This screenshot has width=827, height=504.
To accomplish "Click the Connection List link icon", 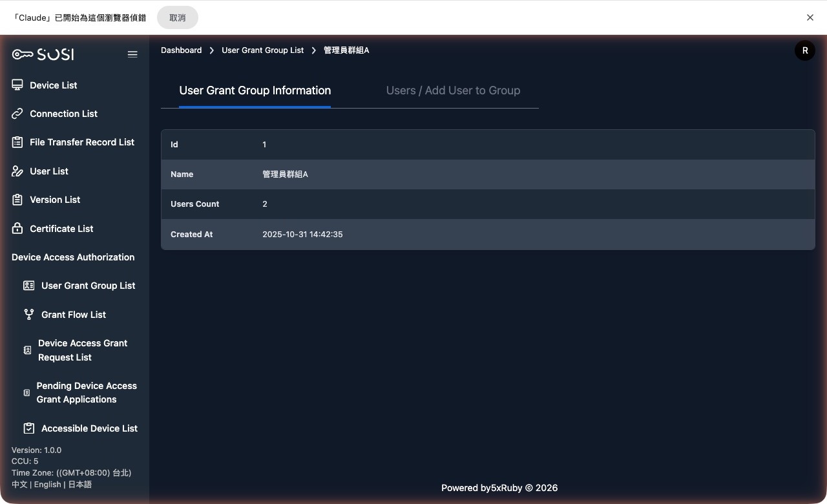I will tap(17, 114).
